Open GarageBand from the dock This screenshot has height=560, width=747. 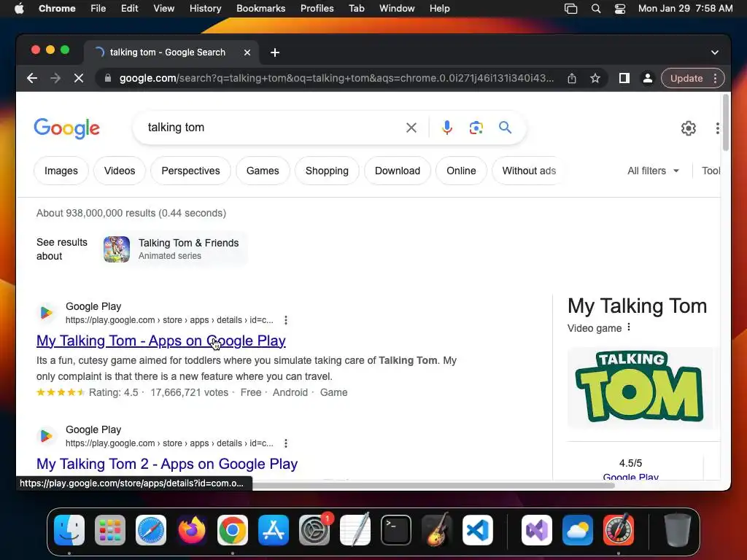point(437,530)
